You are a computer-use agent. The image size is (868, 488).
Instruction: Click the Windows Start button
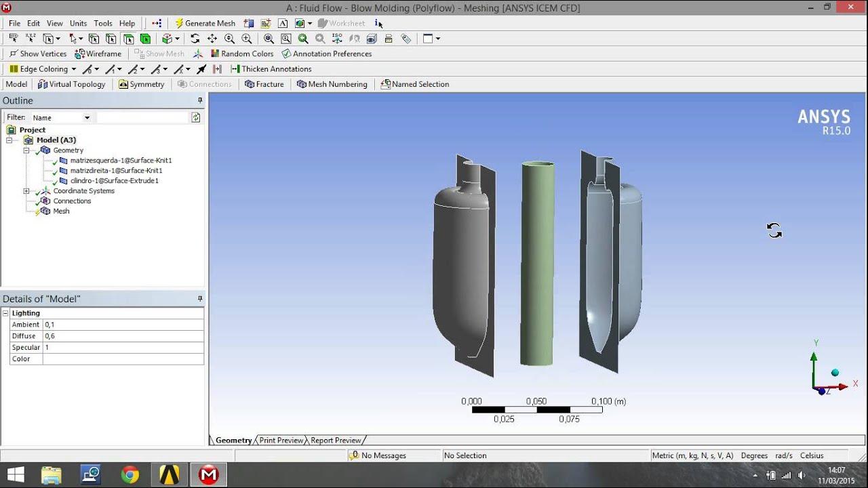pyautogui.click(x=16, y=474)
